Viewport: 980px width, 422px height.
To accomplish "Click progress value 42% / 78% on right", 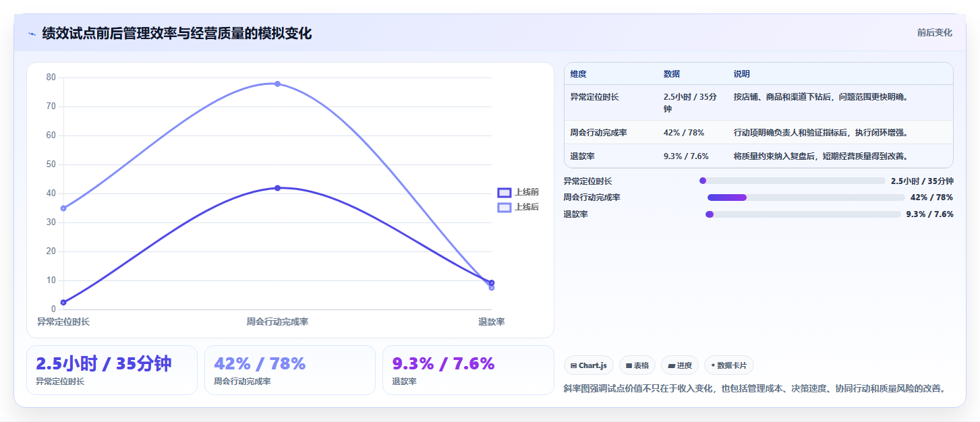I will coord(931,198).
